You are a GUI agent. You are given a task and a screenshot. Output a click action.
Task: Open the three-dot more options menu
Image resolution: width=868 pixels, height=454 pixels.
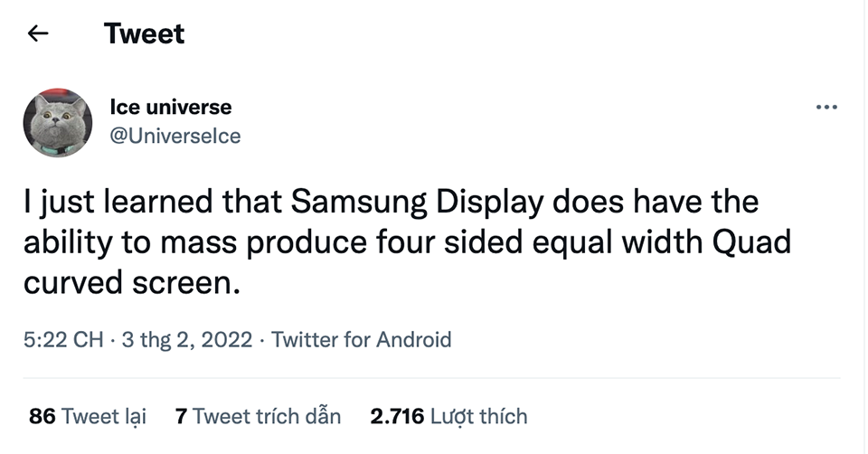[826, 107]
